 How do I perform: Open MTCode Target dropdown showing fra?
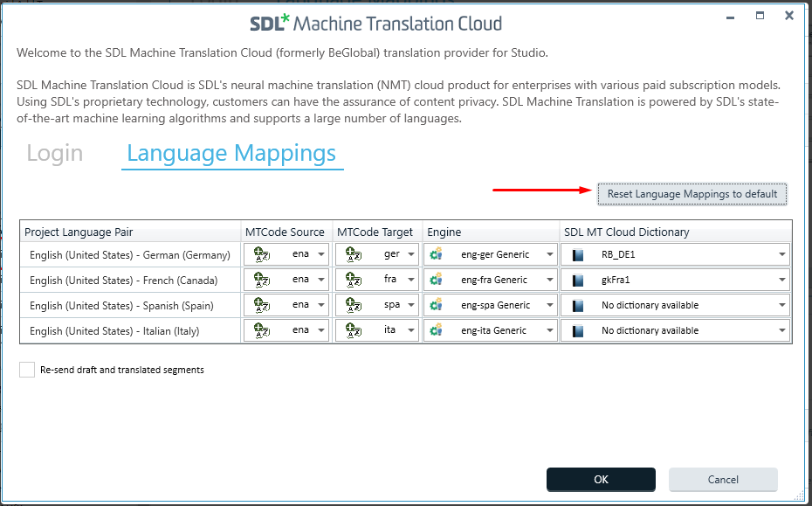pos(410,280)
